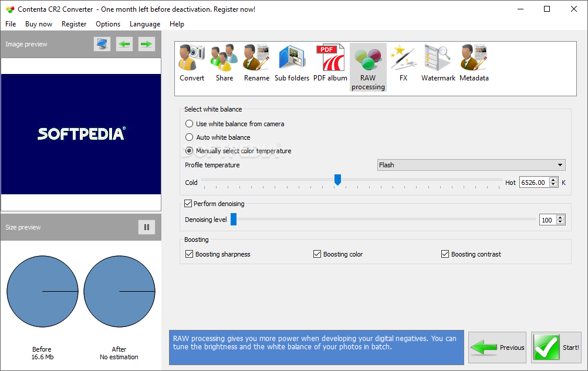Show previous image with left green arrow
Viewport: 588px width, 371px height.
click(x=124, y=44)
